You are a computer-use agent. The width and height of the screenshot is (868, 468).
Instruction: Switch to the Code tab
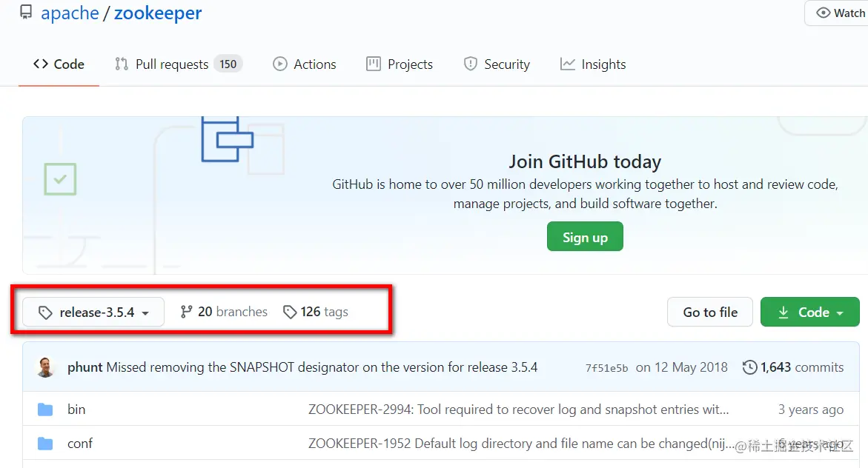[x=59, y=64]
